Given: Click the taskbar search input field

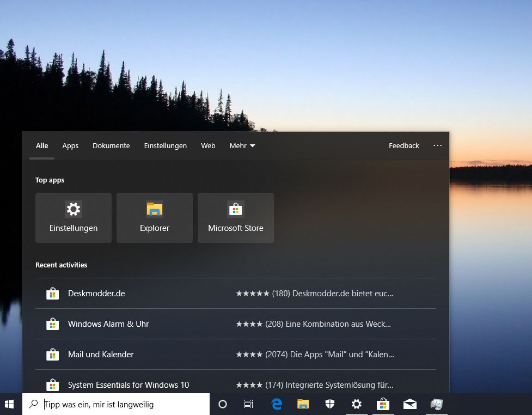Looking at the screenshot, I should (x=116, y=404).
